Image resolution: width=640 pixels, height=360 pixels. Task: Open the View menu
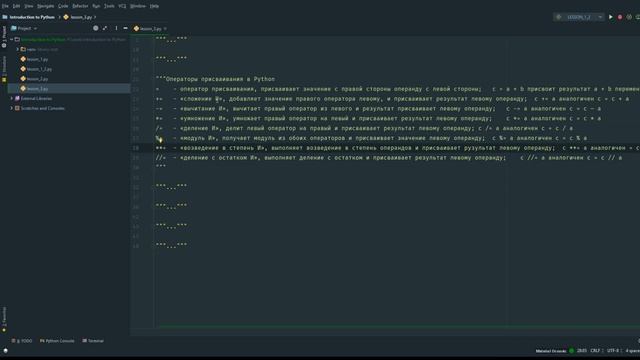(x=29, y=6)
